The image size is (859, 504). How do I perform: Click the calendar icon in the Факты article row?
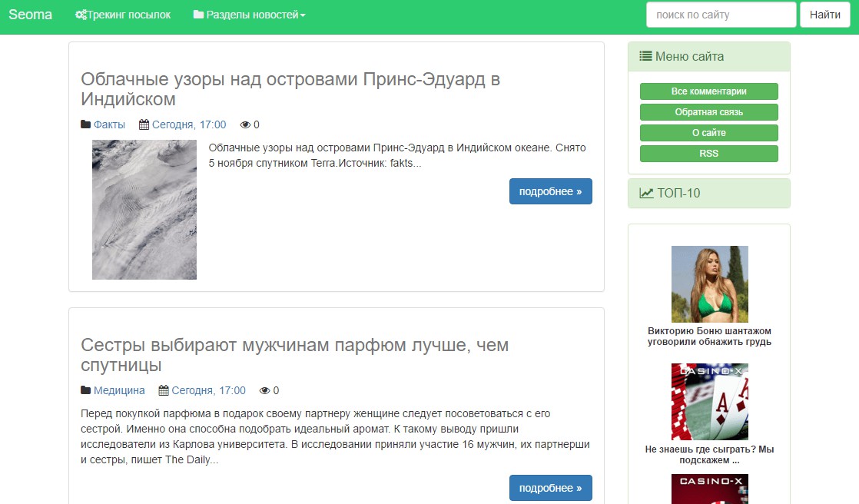[x=144, y=124]
